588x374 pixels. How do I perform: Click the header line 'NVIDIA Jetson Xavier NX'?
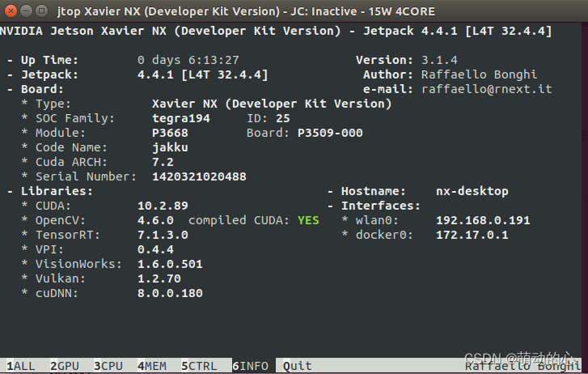tap(82, 31)
